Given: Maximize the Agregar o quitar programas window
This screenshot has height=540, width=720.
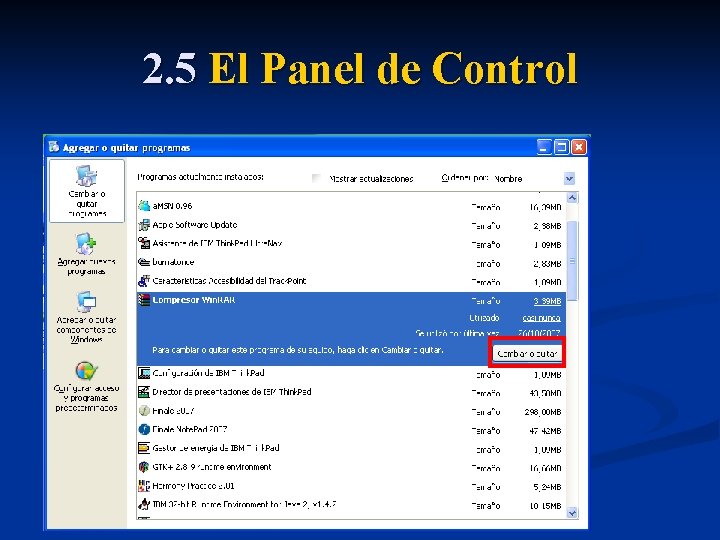Looking at the screenshot, I should tap(561, 147).
